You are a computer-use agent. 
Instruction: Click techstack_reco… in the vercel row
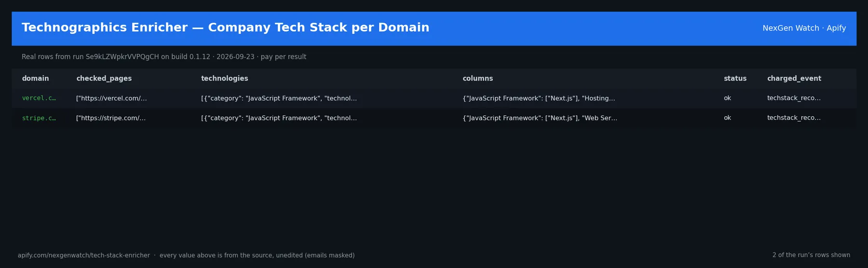(794, 98)
